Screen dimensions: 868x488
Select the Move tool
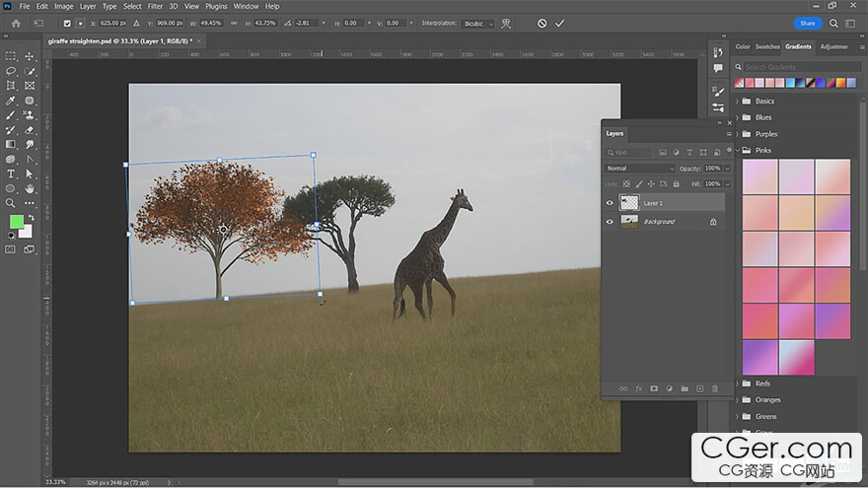tap(30, 56)
